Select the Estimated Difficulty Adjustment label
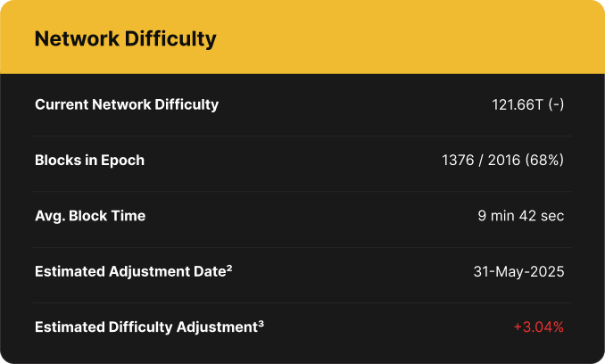Image resolution: width=605 pixels, height=364 pixels. pyautogui.click(x=146, y=327)
